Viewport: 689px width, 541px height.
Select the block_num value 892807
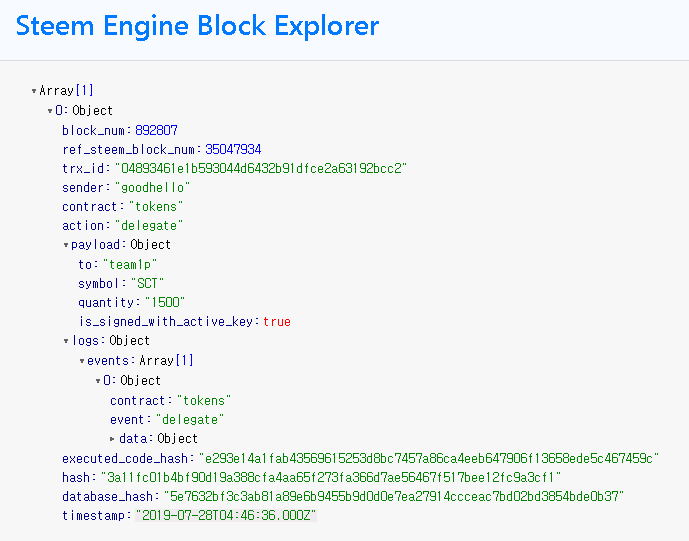tap(156, 131)
